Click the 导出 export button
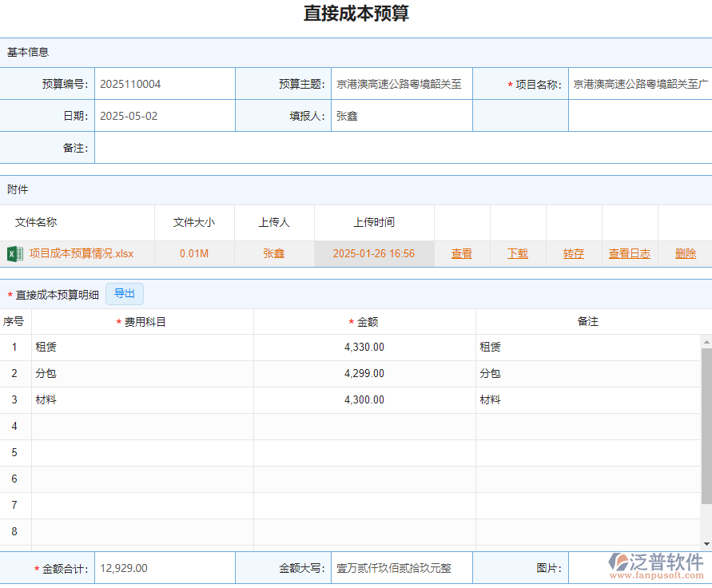 (124, 294)
